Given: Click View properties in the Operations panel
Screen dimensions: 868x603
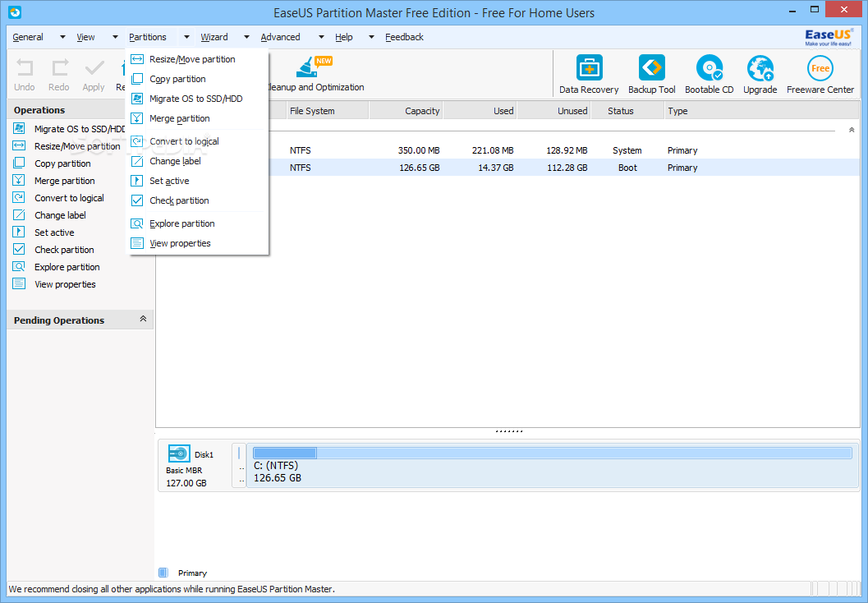Looking at the screenshot, I should click(66, 284).
